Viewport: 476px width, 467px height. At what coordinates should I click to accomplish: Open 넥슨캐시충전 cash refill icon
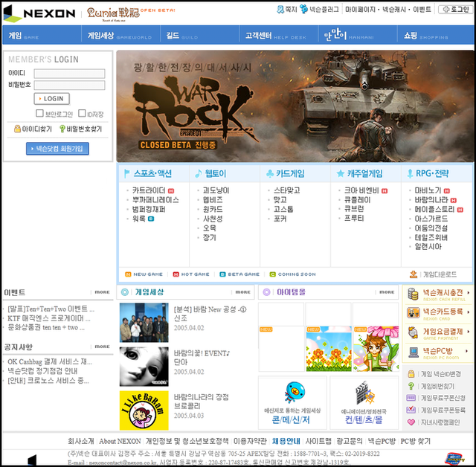[413, 293]
